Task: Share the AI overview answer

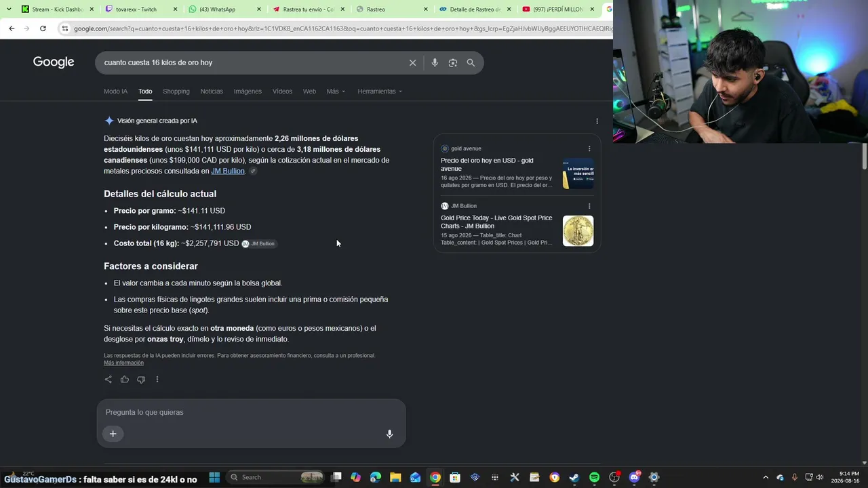Action: click(108, 380)
